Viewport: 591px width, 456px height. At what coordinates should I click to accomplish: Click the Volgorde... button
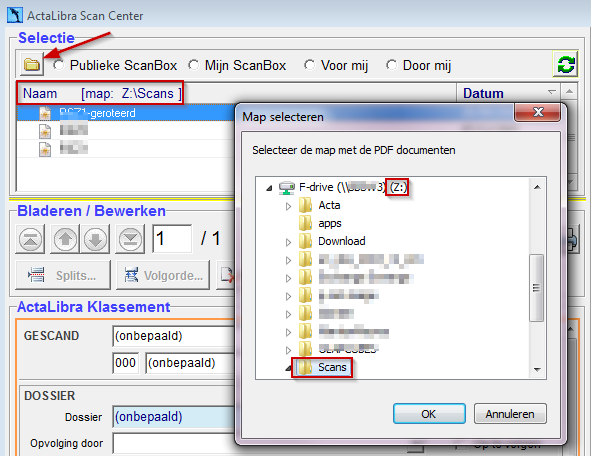[x=163, y=275]
